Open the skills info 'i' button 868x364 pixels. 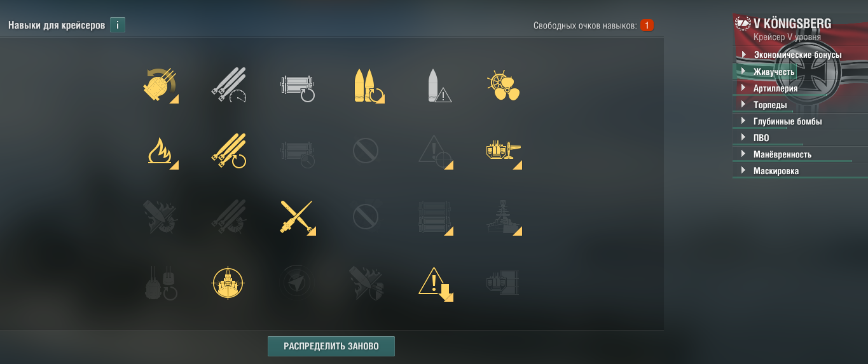pyautogui.click(x=118, y=25)
